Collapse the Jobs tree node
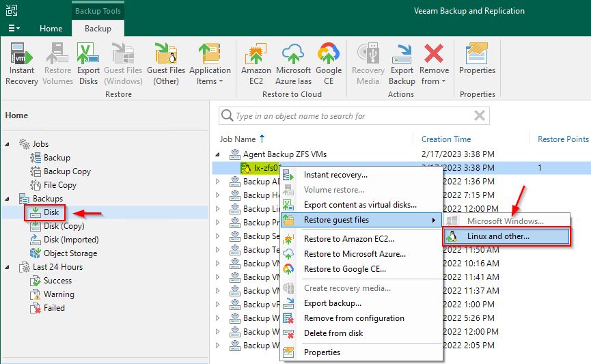The width and height of the screenshot is (591, 364). [7, 144]
